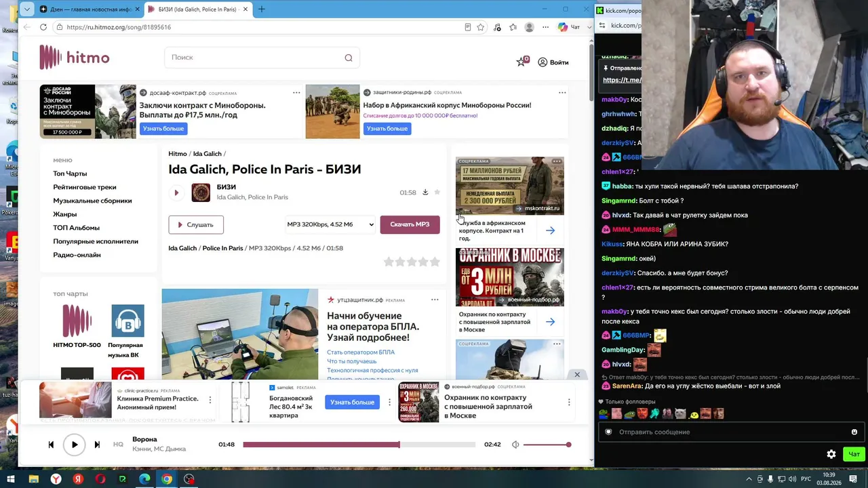Image resolution: width=868 pixels, height=488 pixels.
Task: Bookmark the page with the address bar star
Action: click(481, 27)
